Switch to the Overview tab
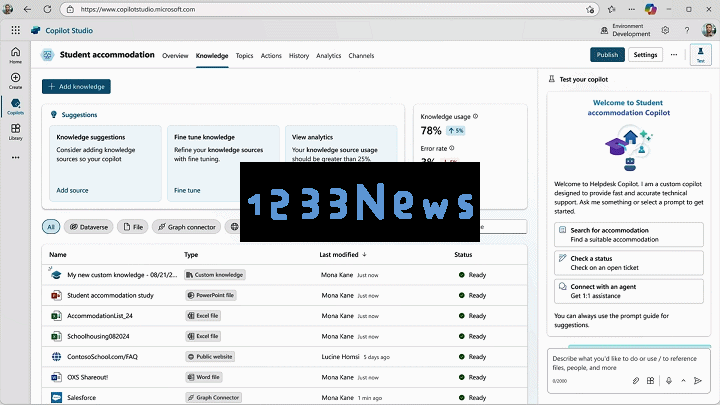720x405 pixels. [x=175, y=56]
